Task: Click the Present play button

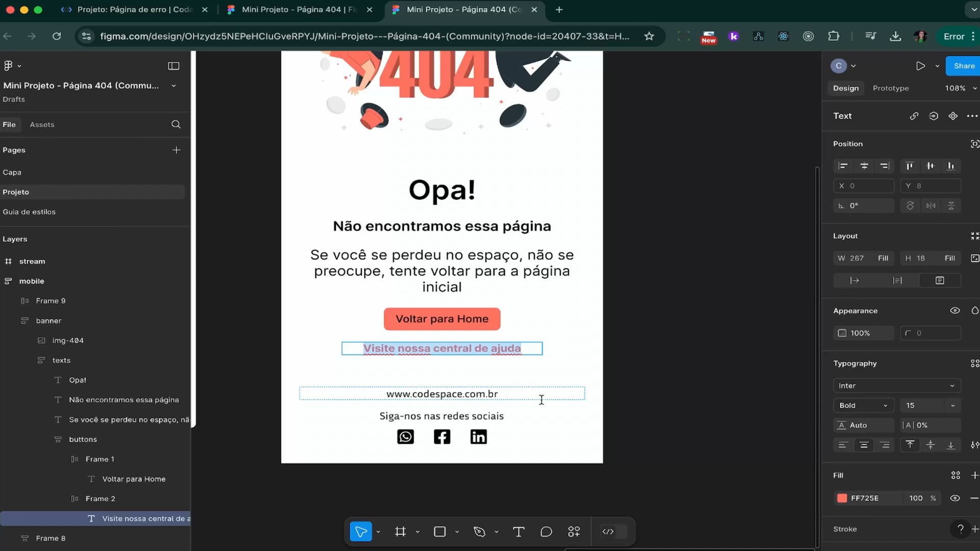Action: [x=920, y=66]
